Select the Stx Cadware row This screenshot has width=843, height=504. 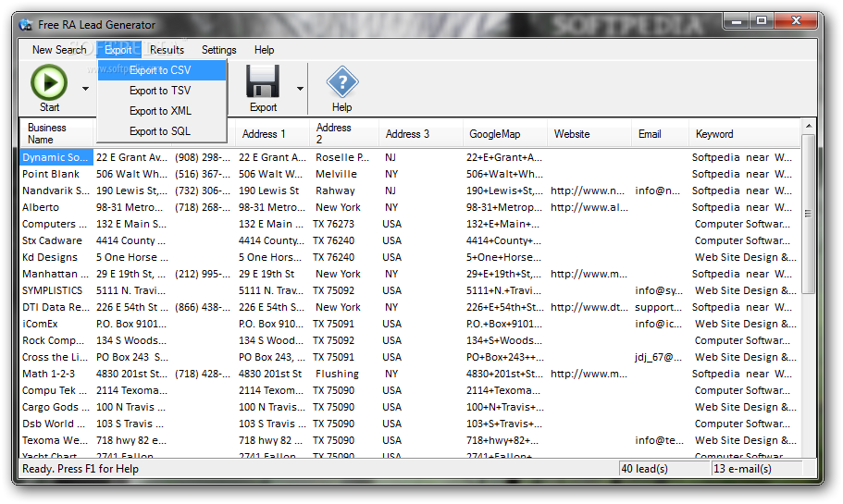[x=410, y=240]
